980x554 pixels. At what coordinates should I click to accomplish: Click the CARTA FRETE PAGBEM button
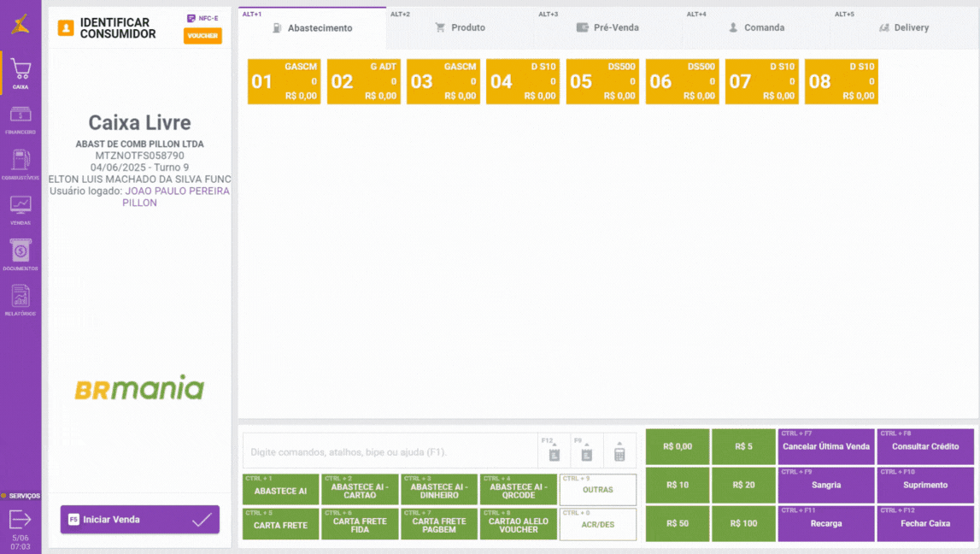click(x=439, y=524)
